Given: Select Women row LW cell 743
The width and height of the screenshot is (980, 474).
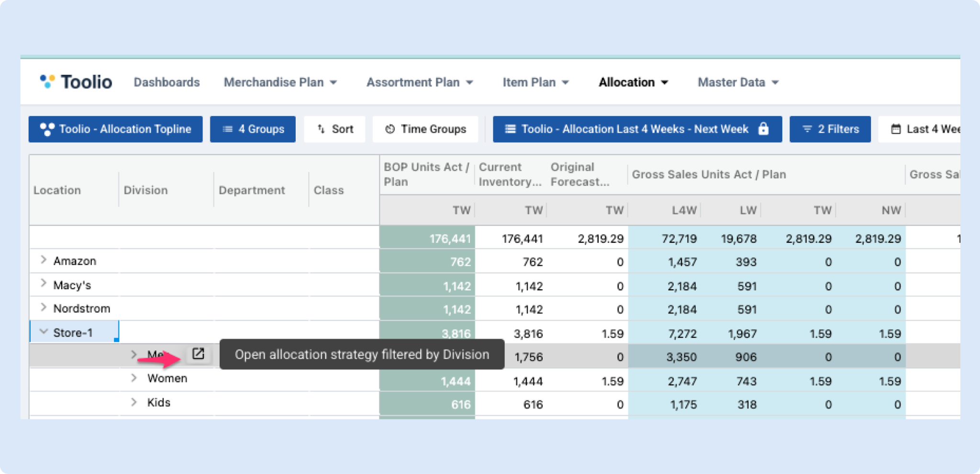Looking at the screenshot, I should pos(731,381).
